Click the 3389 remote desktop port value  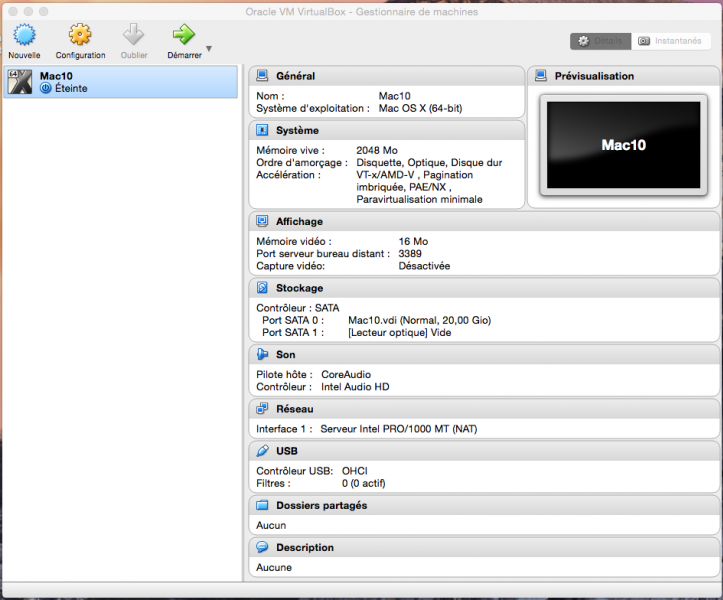(410, 254)
